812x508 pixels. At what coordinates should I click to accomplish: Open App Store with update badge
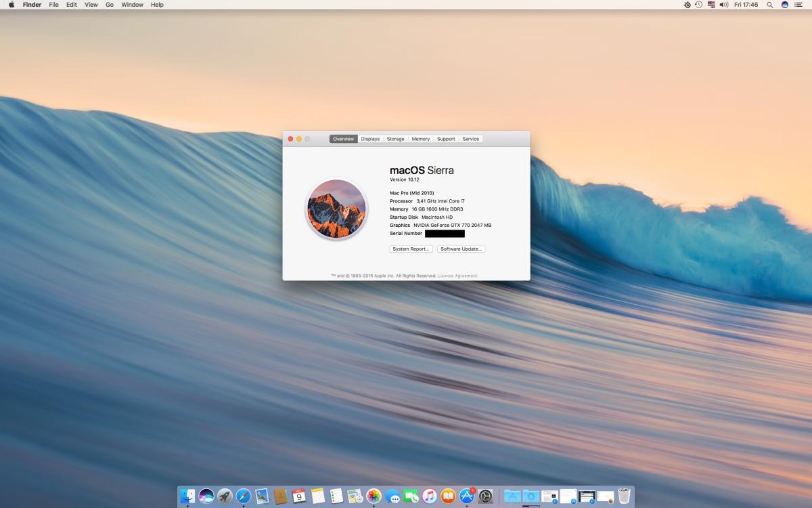point(467,496)
